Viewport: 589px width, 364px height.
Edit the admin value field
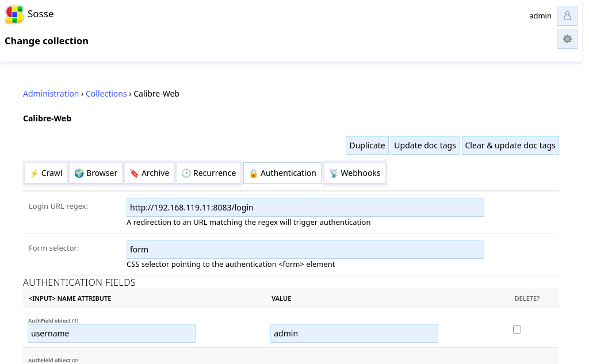(x=354, y=334)
